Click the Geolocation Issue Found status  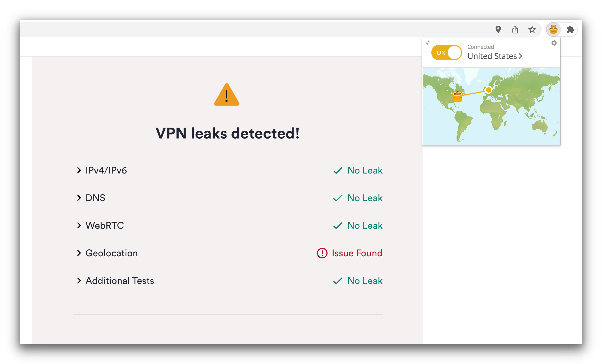[x=350, y=253]
